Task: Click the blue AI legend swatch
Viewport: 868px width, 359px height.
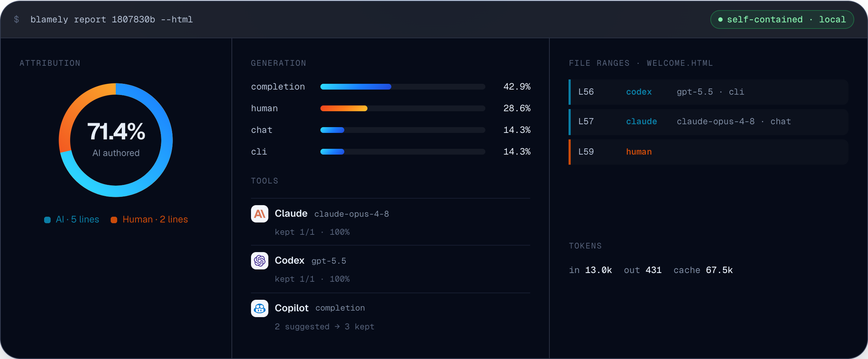Action: point(47,220)
